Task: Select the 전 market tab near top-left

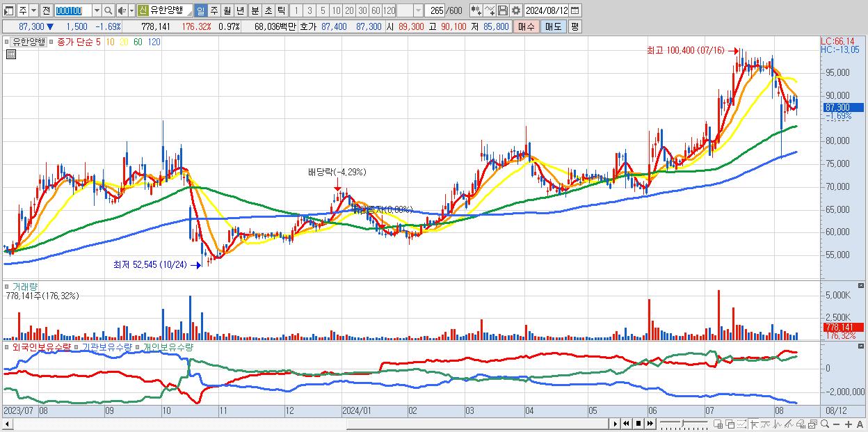Action: coord(46,10)
